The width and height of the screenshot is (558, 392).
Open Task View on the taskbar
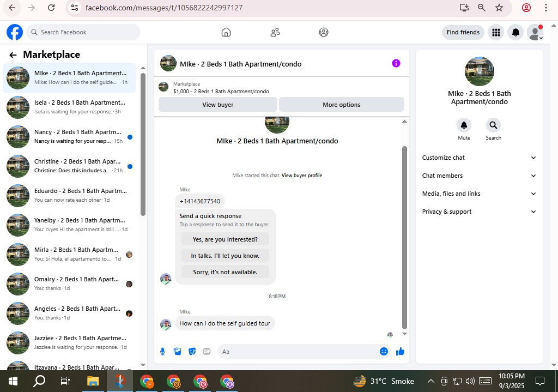point(65,381)
